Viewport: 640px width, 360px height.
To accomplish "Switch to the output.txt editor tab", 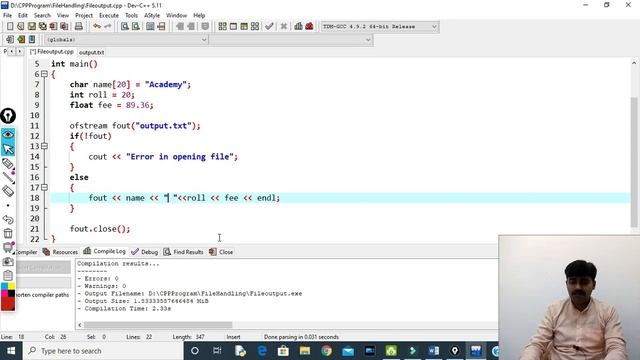I will pos(91,52).
